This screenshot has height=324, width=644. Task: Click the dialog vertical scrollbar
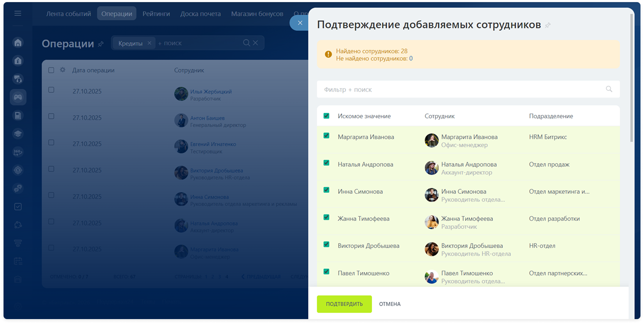pyautogui.click(x=631, y=77)
